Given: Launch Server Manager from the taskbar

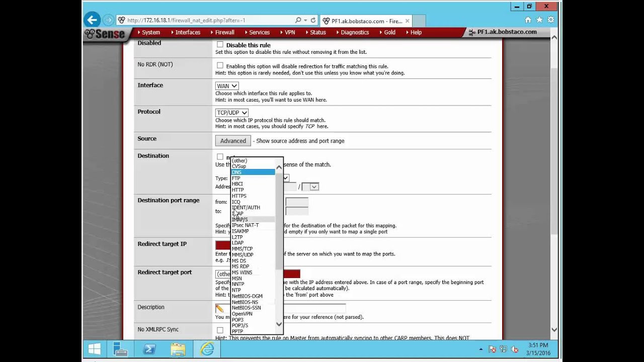Looking at the screenshot, I should point(120,349).
